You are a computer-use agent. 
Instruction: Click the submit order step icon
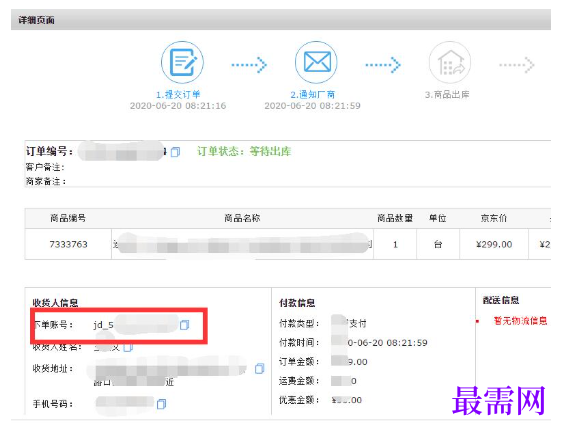tap(182, 62)
